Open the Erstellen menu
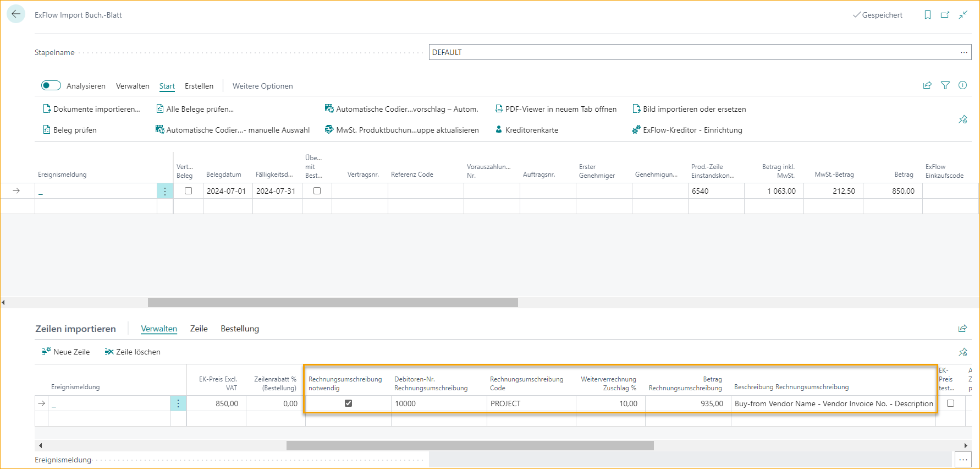The width and height of the screenshot is (980, 469). coord(199,86)
